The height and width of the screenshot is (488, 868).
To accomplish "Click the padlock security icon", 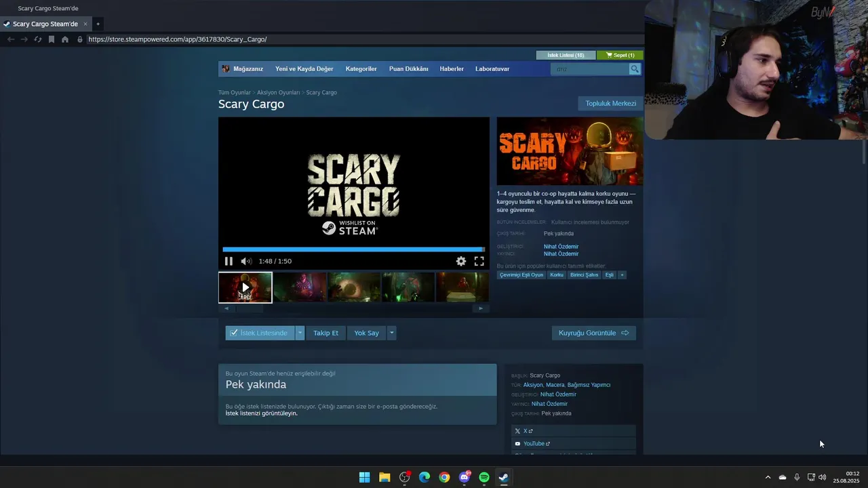I will 80,39.
